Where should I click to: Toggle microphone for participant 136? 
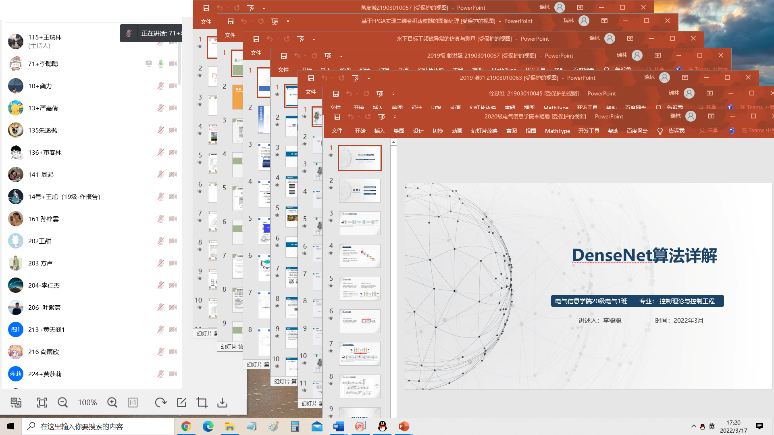pyautogui.click(x=160, y=152)
